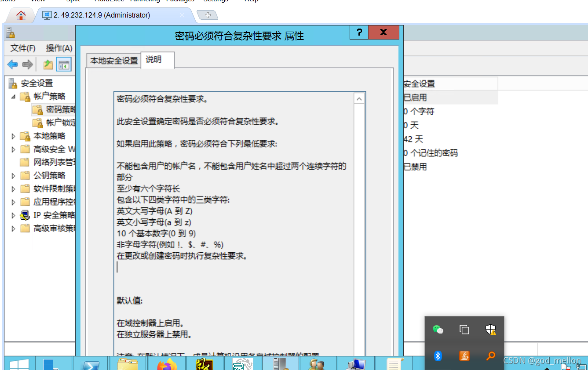Launch Firefox from the taskbar
The width and height of the screenshot is (588, 370).
click(167, 364)
